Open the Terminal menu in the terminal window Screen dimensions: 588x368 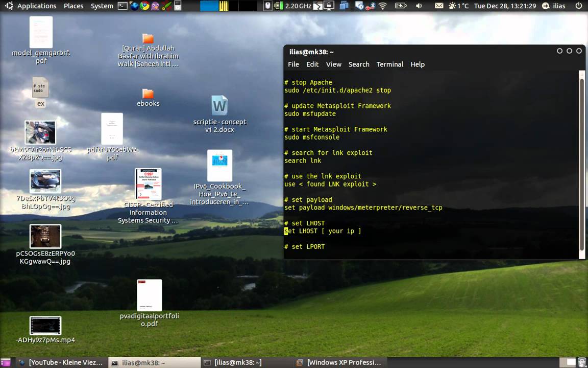tap(390, 64)
